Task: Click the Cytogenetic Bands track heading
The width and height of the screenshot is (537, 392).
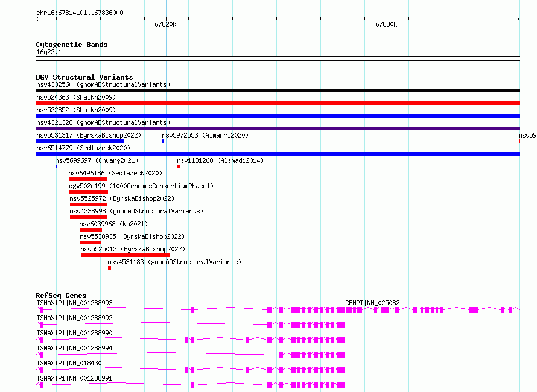Action: 72,45
